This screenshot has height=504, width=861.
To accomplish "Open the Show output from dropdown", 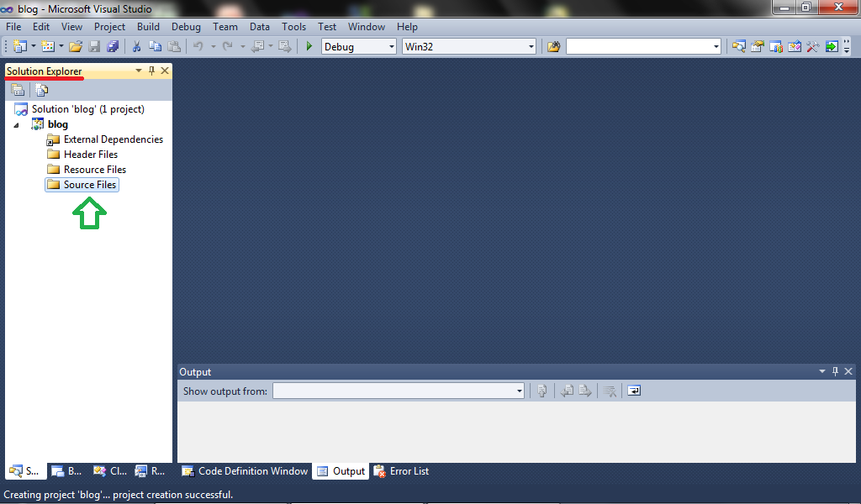I will 519,391.
